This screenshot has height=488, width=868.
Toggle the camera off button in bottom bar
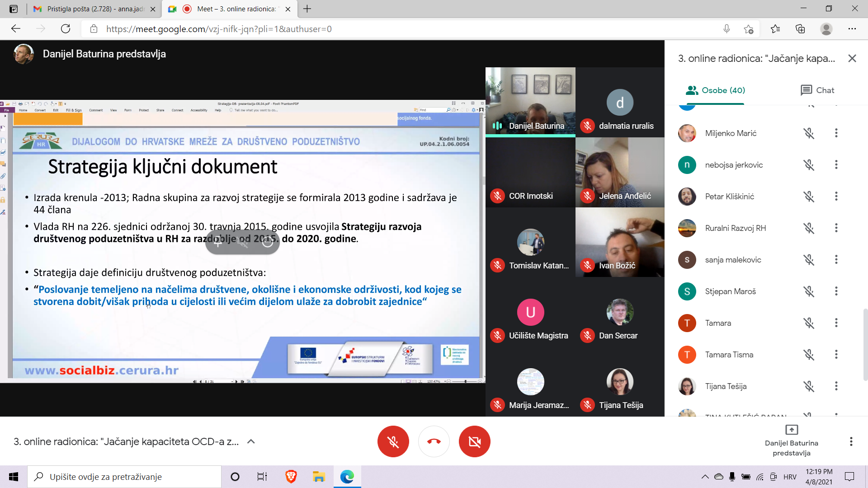click(x=474, y=441)
